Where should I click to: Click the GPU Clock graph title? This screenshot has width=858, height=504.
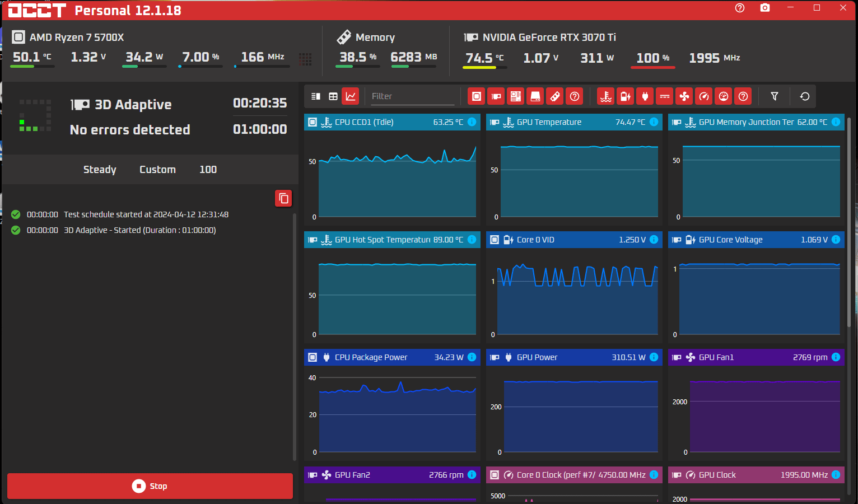click(x=717, y=475)
